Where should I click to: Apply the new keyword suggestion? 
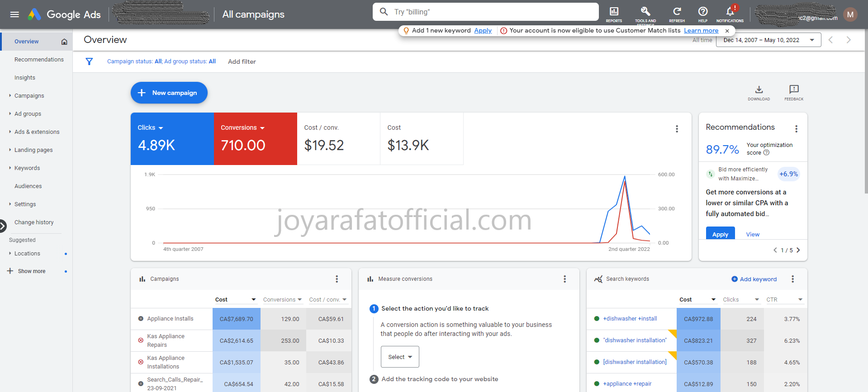tap(483, 31)
